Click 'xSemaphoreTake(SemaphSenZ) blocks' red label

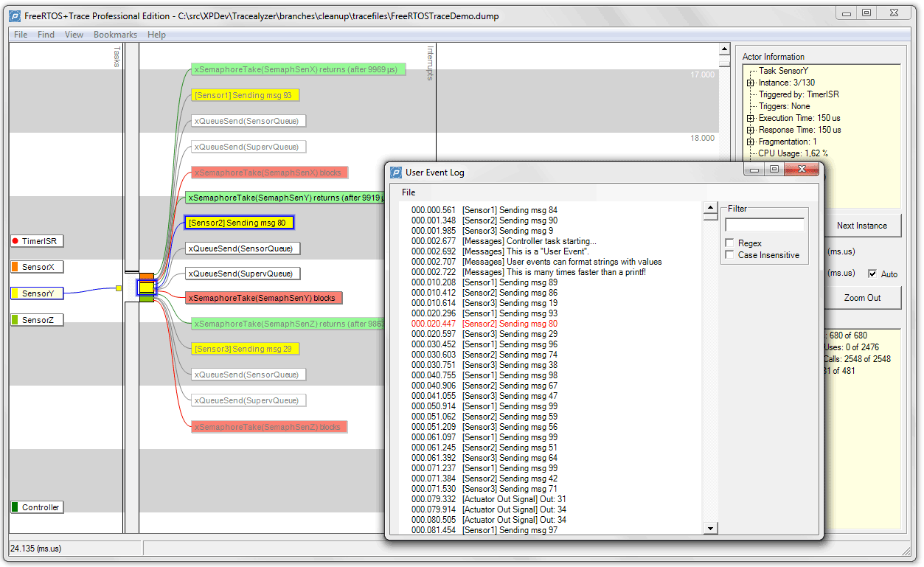(x=269, y=427)
